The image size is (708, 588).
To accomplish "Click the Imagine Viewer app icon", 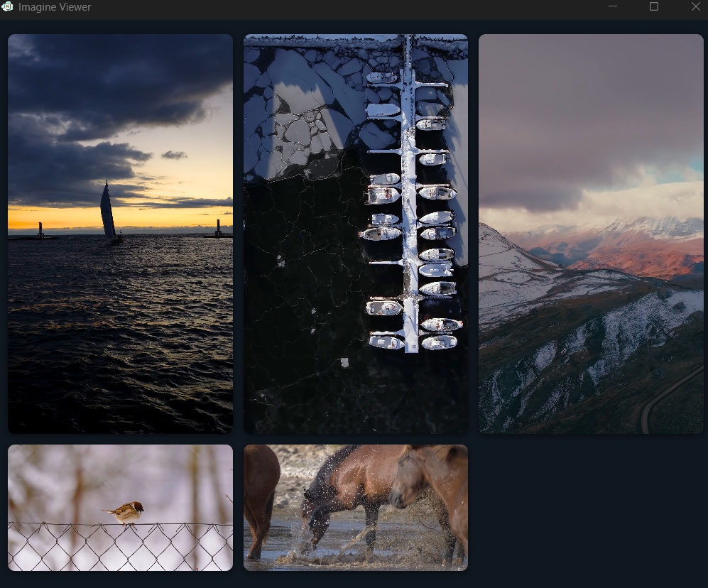I will coord(7,7).
